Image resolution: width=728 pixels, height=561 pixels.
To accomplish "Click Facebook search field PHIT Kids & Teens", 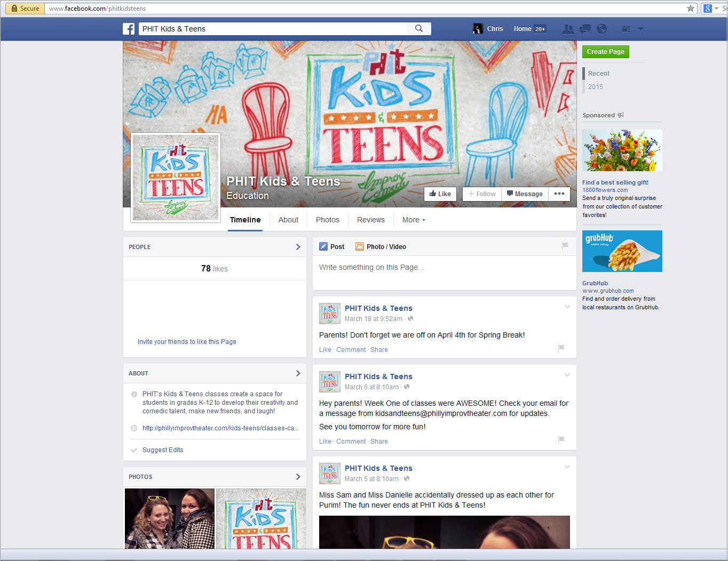I will (273, 29).
